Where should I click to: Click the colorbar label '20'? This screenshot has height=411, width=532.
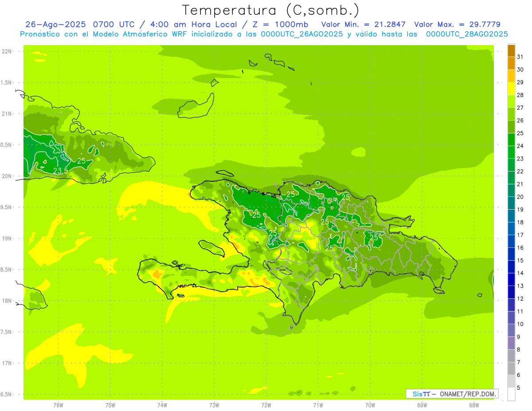(x=520, y=197)
